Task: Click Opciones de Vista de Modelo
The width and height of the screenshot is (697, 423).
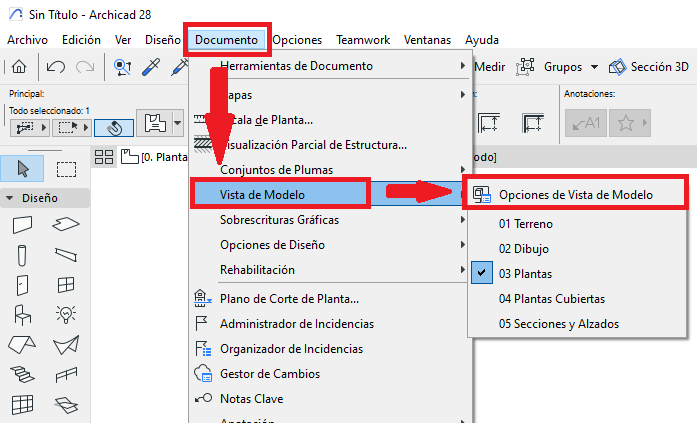Action: click(x=575, y=194)
